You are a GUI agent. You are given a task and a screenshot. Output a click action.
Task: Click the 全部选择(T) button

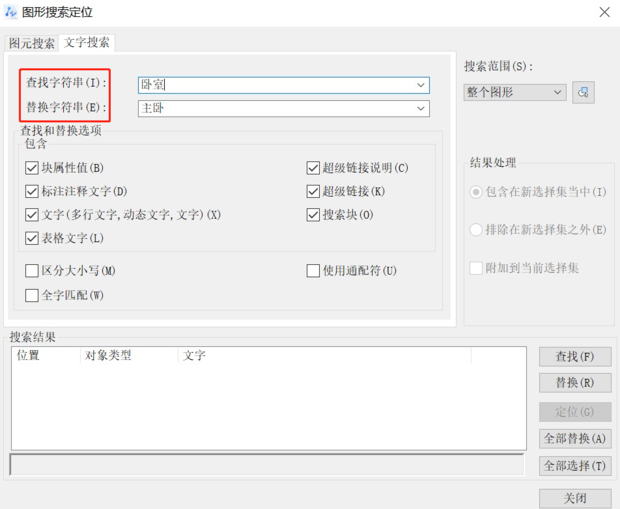(x=575, y=466)
